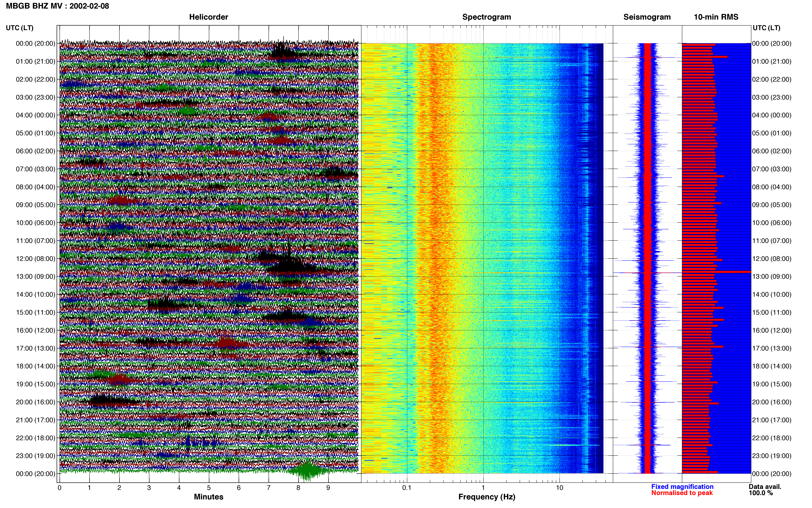Click right-axis time label 18:00 (14:00)
812x508 pixels.
click(x=772, y=366)
